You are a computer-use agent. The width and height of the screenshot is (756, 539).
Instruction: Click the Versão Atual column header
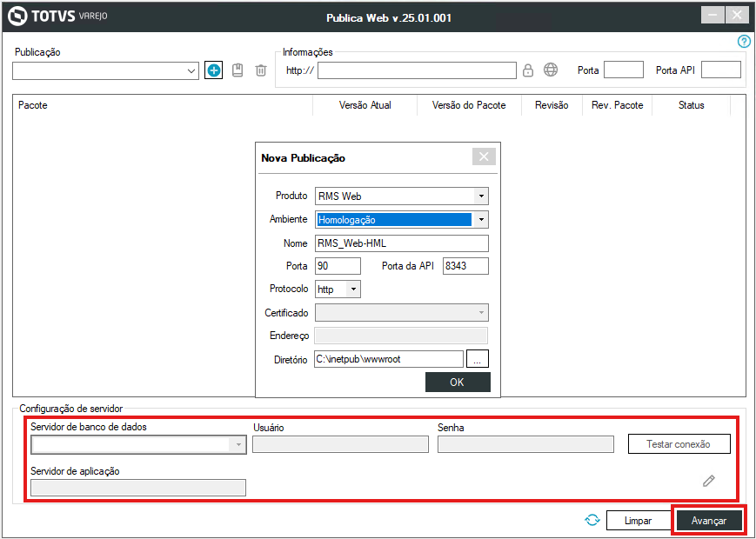coord(365,105)
